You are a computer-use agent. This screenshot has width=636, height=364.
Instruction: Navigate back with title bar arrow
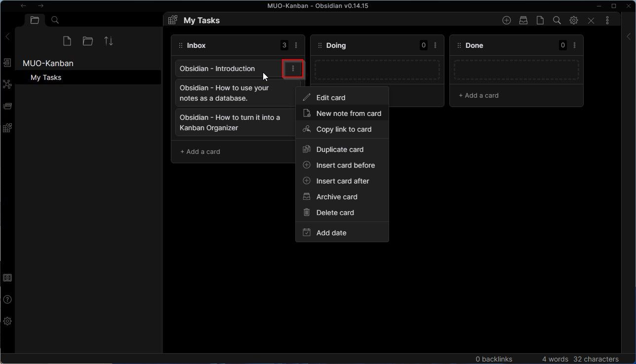(23, 6)
